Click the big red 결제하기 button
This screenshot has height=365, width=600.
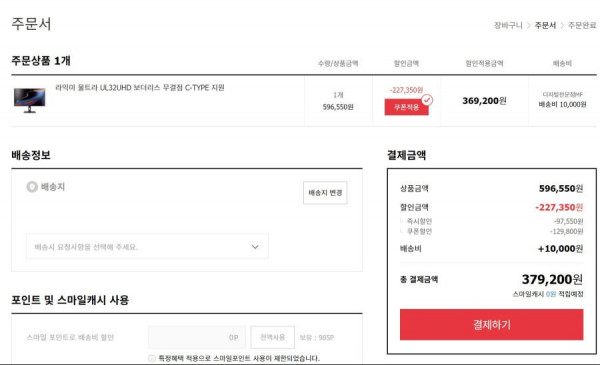pyautogui.click(x=492, y=324)
